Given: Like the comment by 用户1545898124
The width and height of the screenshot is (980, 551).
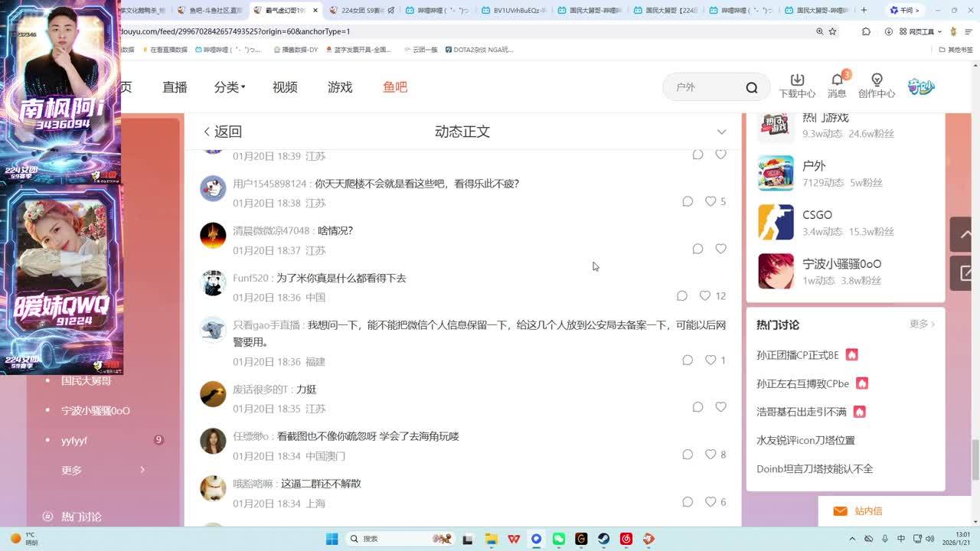Looking at the screenshot, I should coord(710,201).
